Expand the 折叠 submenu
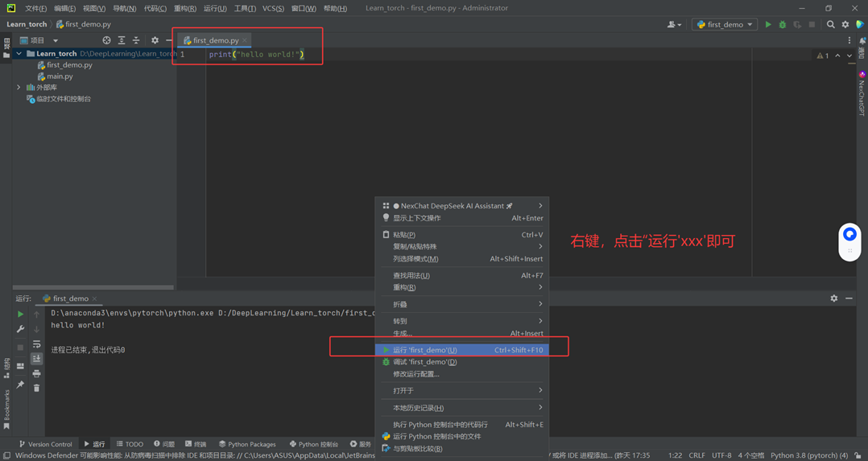Image resolution: width=868 pixels, height=461 pixels. pos(462,304)
